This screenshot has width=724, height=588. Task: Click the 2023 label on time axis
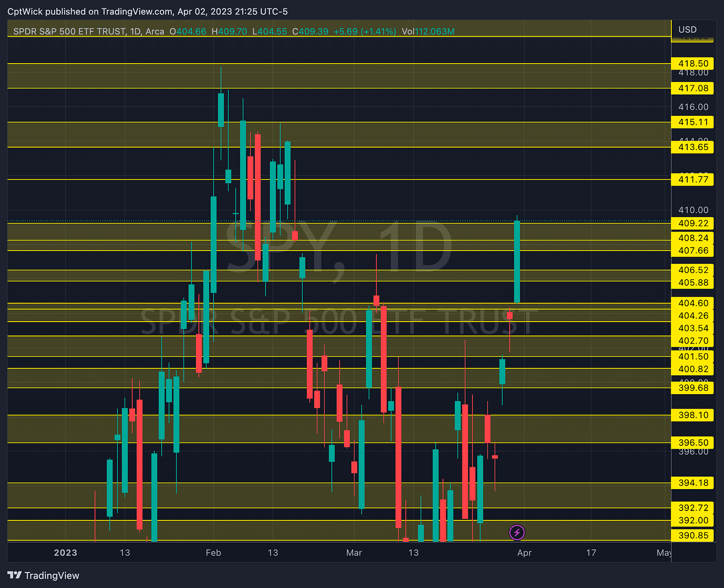[65, 553]
